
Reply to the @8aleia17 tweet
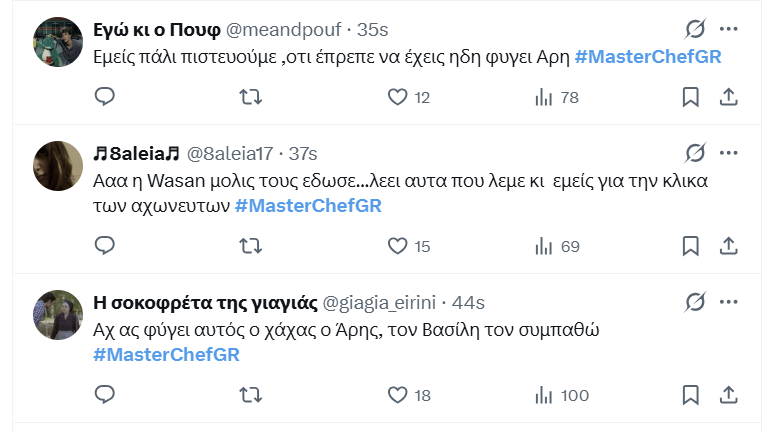click(105, 246)
